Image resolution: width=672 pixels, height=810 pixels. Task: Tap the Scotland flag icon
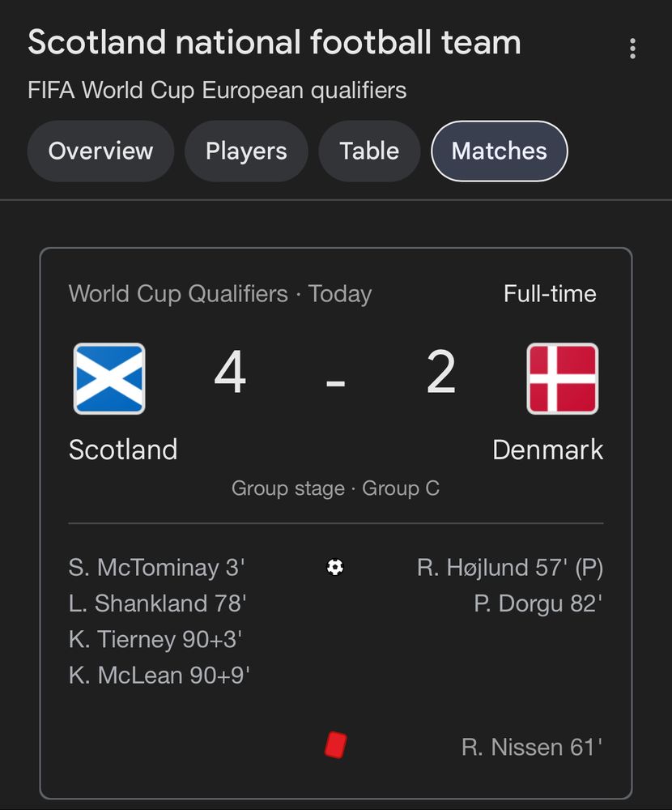click(x=109, y=378)
